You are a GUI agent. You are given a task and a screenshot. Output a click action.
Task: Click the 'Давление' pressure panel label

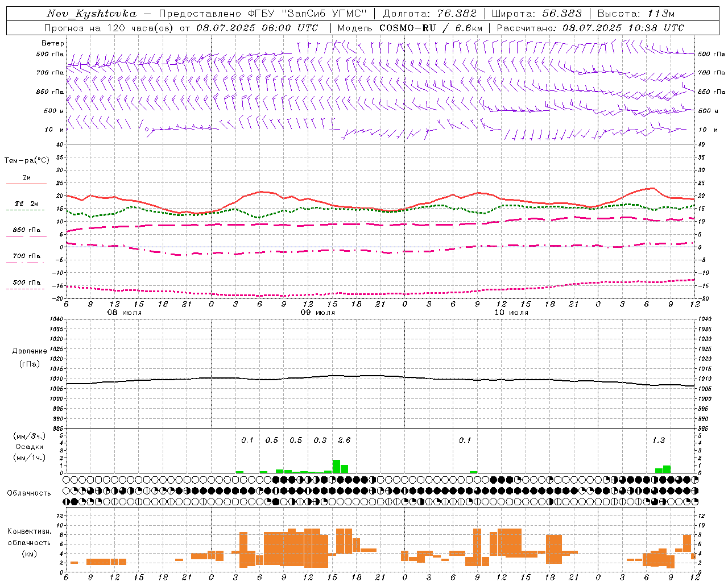click(30, 351)
